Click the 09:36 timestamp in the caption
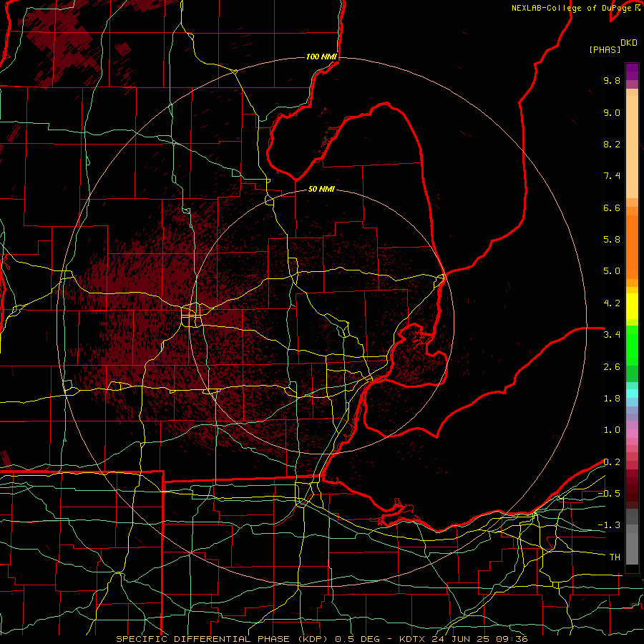Viewport: 644px width, 644px height. [513, 639]
